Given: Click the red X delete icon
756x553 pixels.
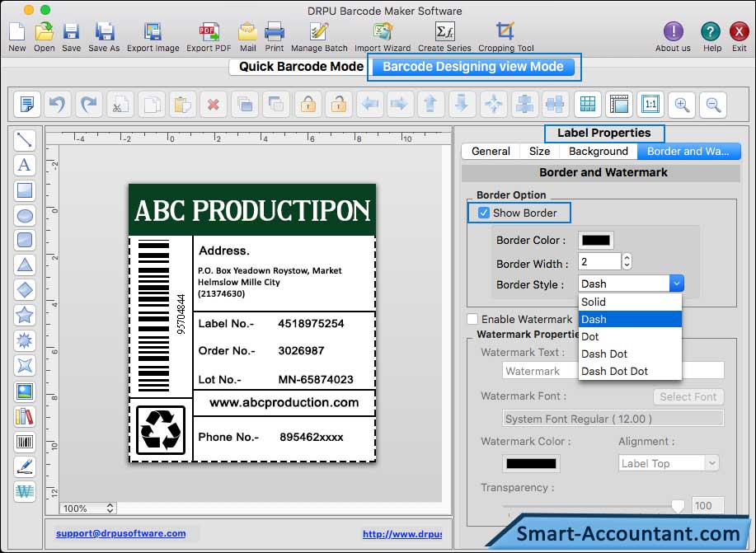Looking at the screenshot, I should point(214,104).
